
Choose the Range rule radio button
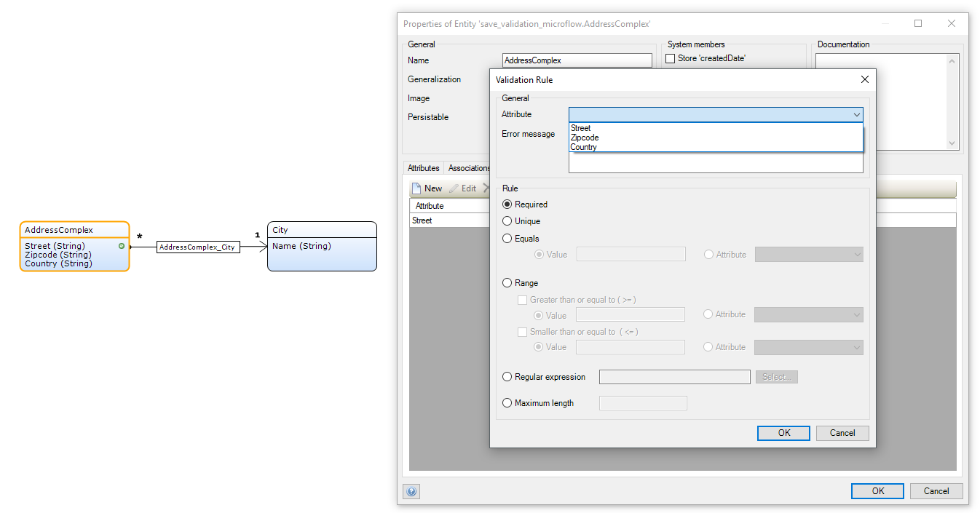(x=507, y=283)
